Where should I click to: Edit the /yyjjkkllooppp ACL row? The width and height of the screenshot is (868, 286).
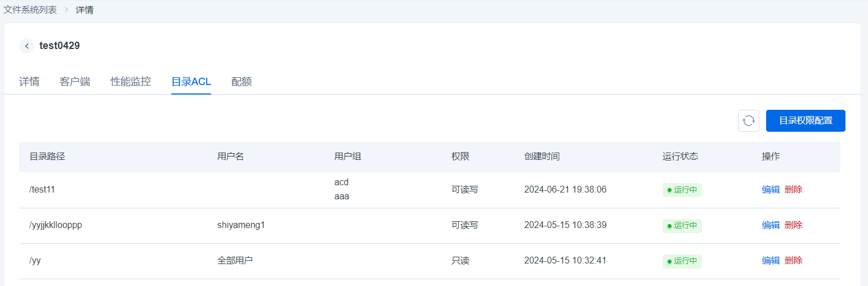tap(771, 225)
